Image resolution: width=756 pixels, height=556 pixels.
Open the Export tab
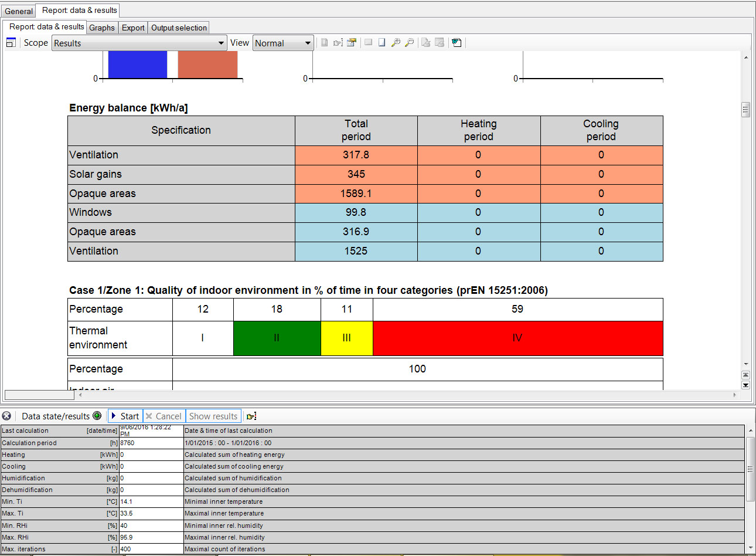133,28
